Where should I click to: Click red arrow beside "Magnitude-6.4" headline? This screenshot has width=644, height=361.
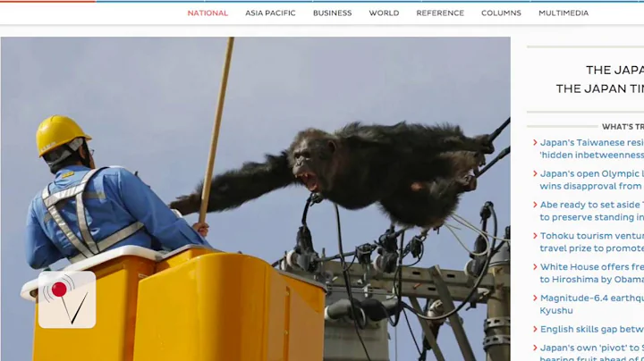[535, 298]
